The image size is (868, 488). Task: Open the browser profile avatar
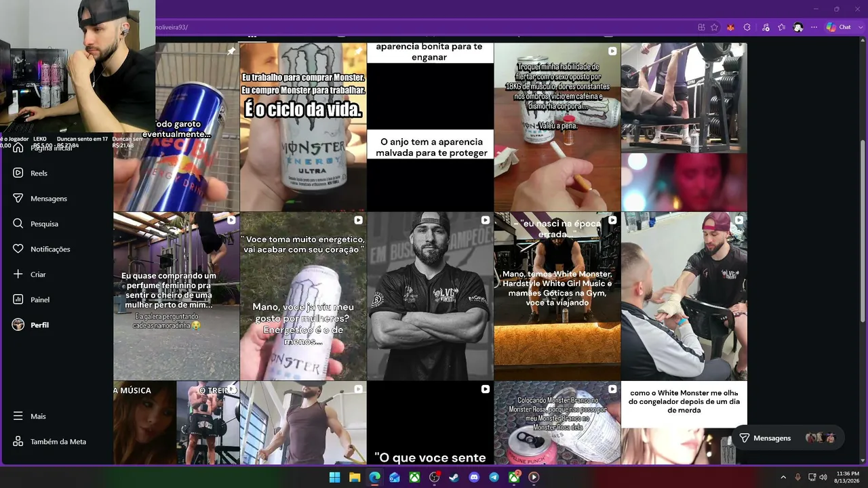(798, 27)
